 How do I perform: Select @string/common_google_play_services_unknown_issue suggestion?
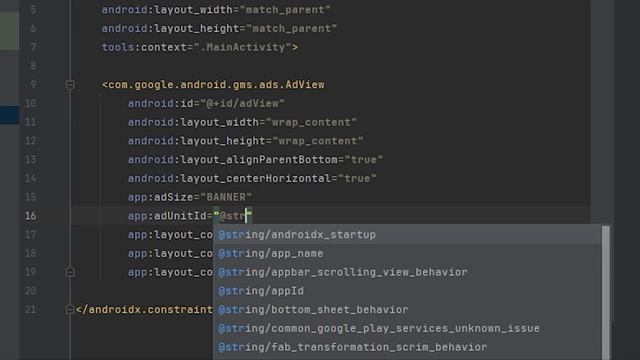pyautogui.click(x=407, y=329)
